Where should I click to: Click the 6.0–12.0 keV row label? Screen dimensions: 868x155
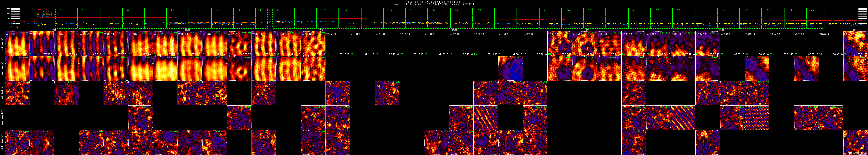(2, 68)
